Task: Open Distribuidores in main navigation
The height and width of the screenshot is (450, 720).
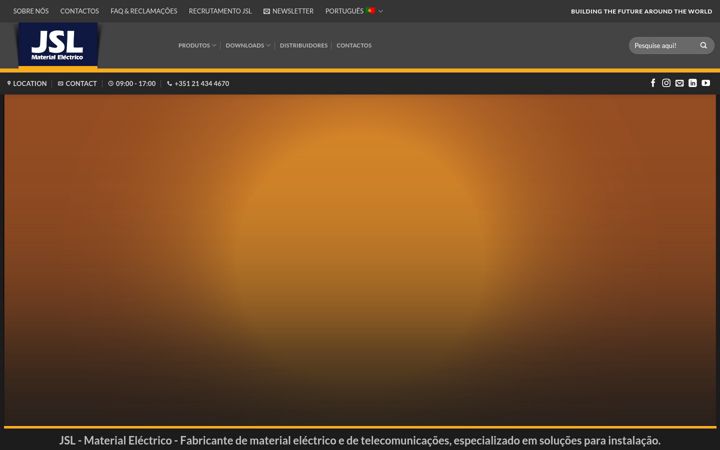Action: (304, 45)
